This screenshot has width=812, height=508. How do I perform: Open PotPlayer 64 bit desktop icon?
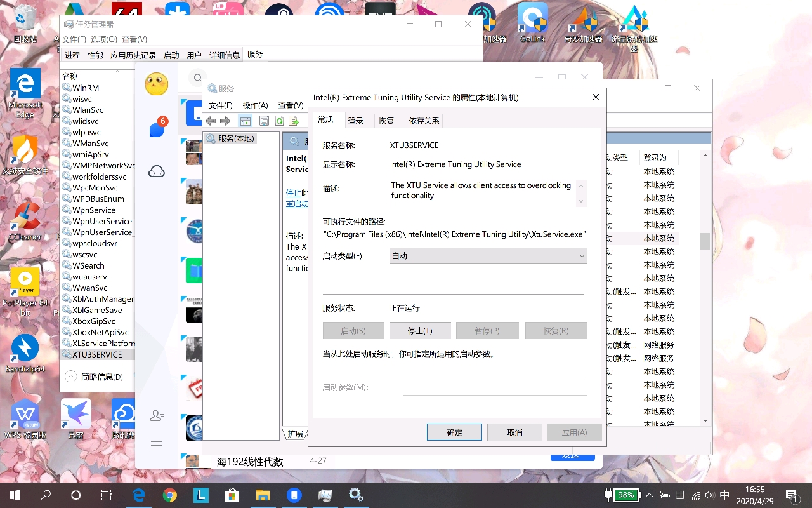(25, 291)
